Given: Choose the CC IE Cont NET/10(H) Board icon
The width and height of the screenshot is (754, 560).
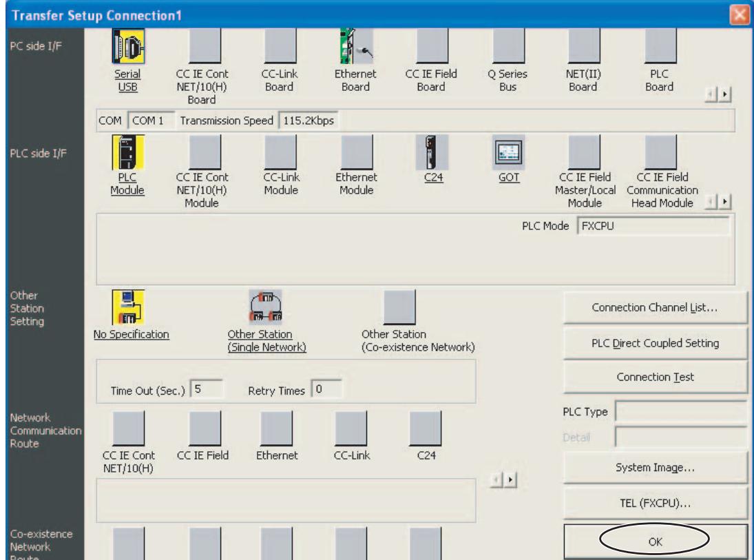Looking at the screenshot, I should 205,46.
